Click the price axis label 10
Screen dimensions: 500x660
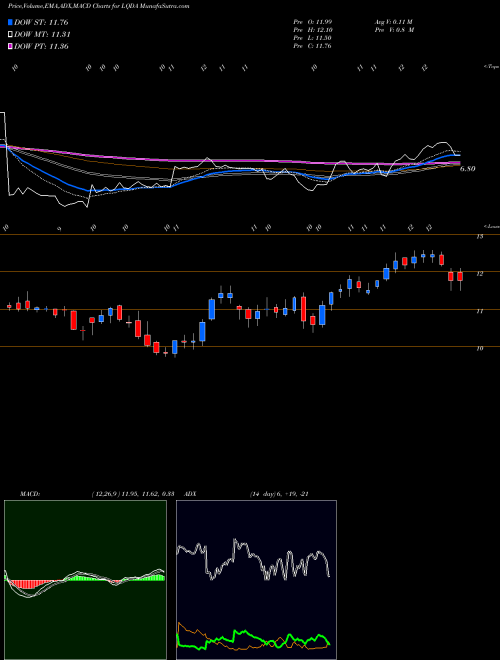pyautogui.click(x=479, y=349)
